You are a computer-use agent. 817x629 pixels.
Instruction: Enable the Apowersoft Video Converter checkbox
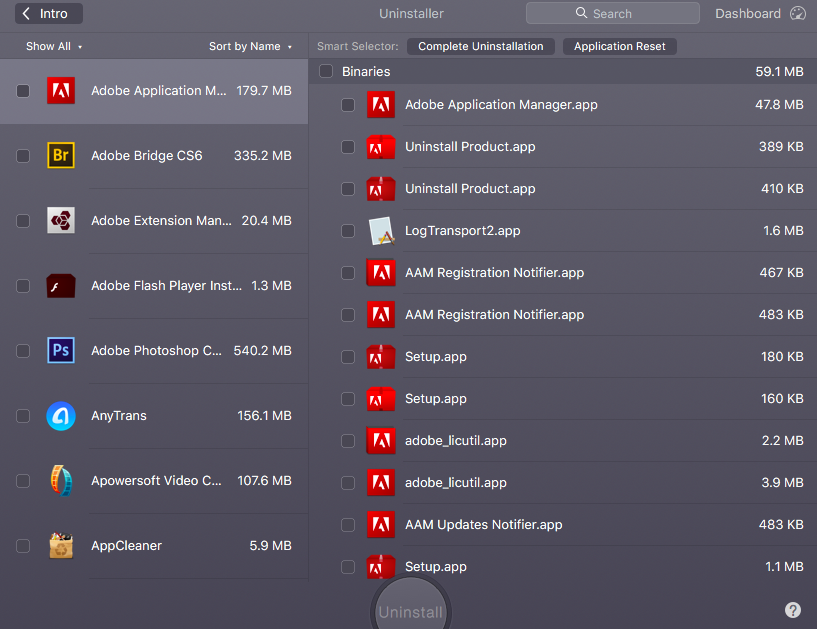[23, 481]
